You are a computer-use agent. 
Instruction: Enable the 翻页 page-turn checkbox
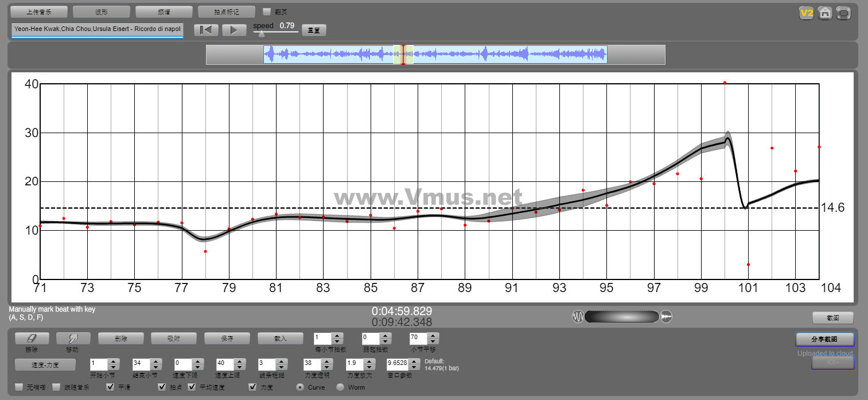267,11
